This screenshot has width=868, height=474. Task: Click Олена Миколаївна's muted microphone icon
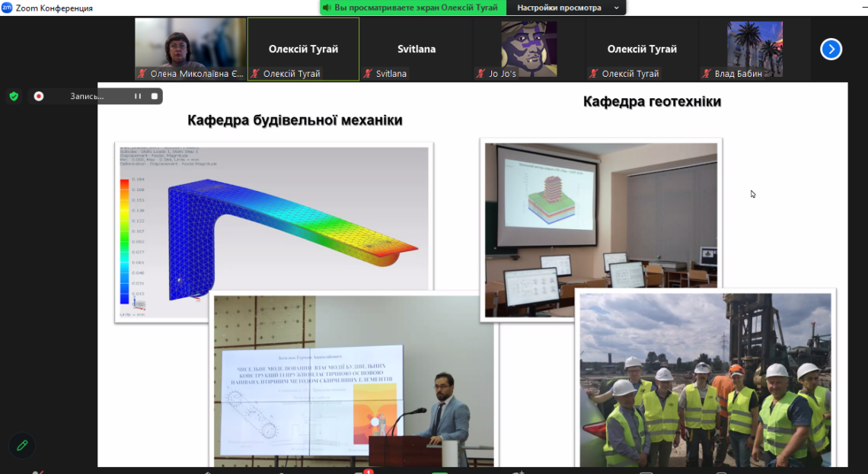pos(142,74)
